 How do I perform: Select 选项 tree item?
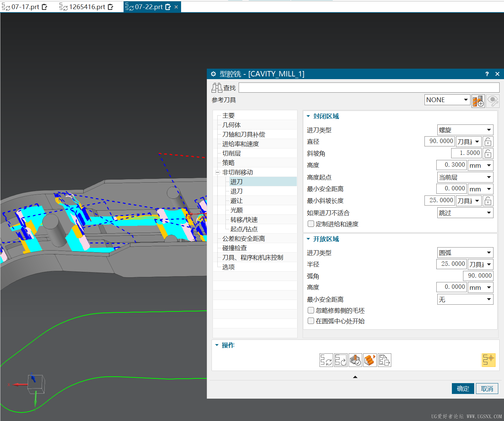click(x=228, y=267)
